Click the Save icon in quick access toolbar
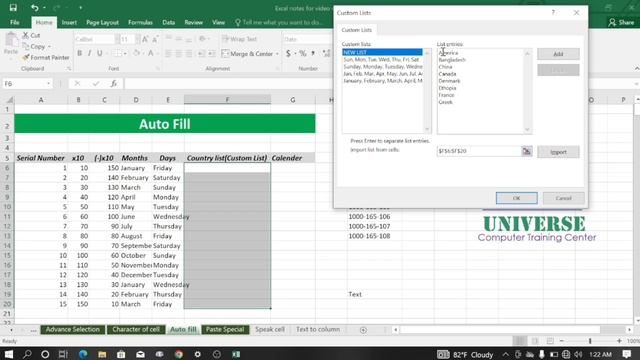 [13, 8]
